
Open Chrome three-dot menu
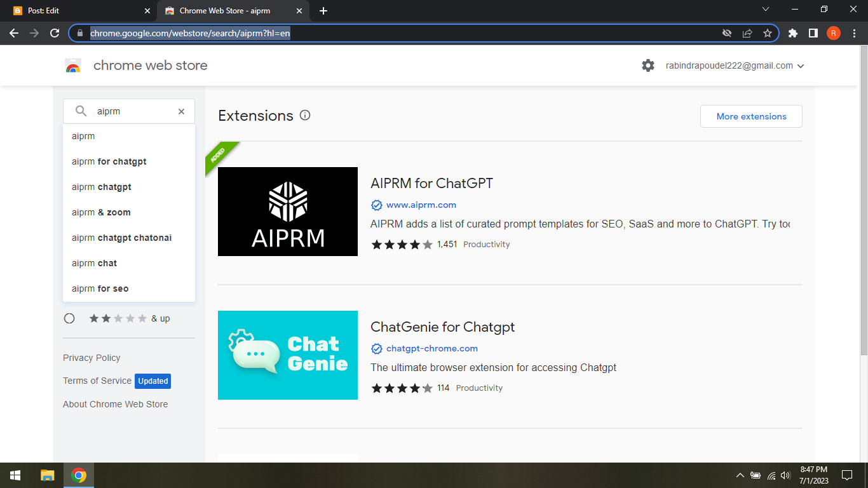pyautogui.click(x=854, y=33)
